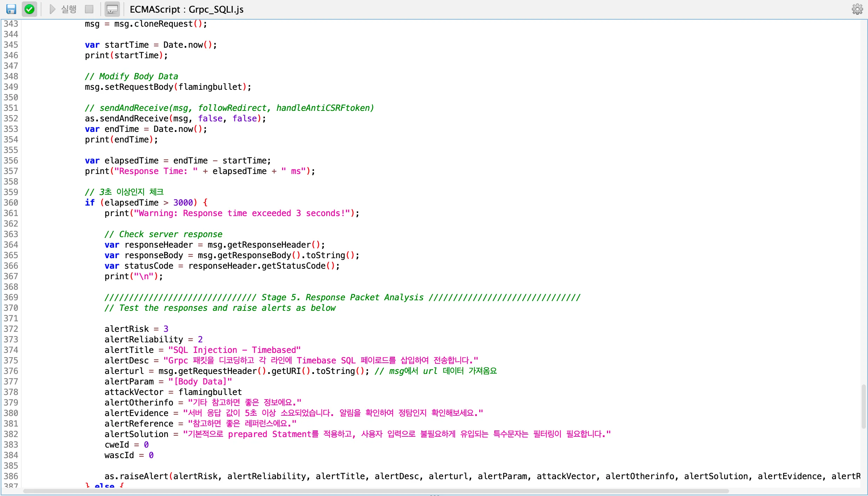
Task: Save the Grpc_SQLI.js script with floppy disk icon
Action: point(11,9)
